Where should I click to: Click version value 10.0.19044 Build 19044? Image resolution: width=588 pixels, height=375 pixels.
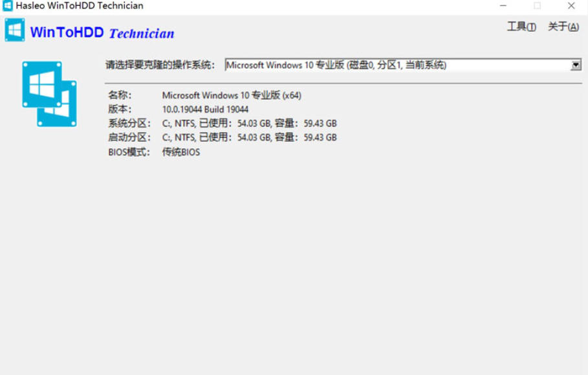click(x=205, y=109)
